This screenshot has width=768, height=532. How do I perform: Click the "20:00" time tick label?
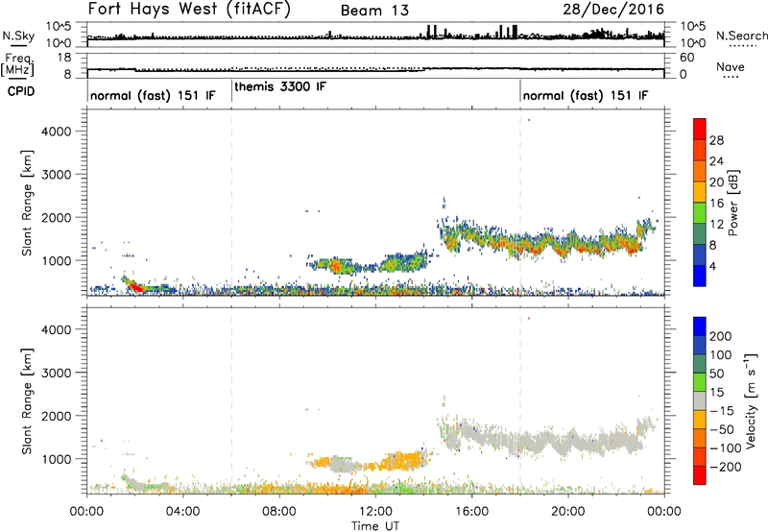[567, 512]
